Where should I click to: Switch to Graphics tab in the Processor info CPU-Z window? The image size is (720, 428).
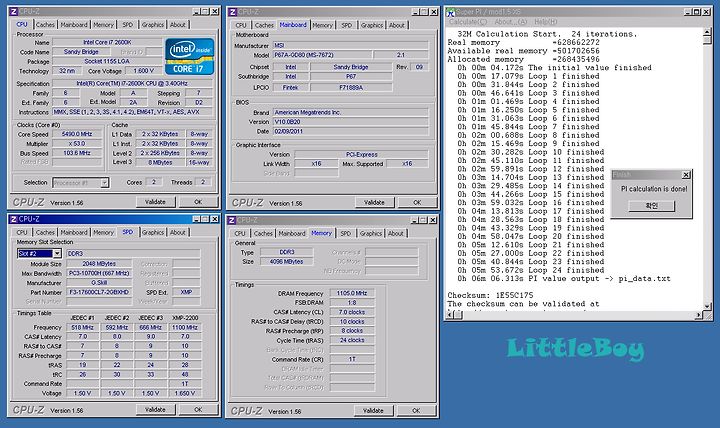[x=152, y=25]
